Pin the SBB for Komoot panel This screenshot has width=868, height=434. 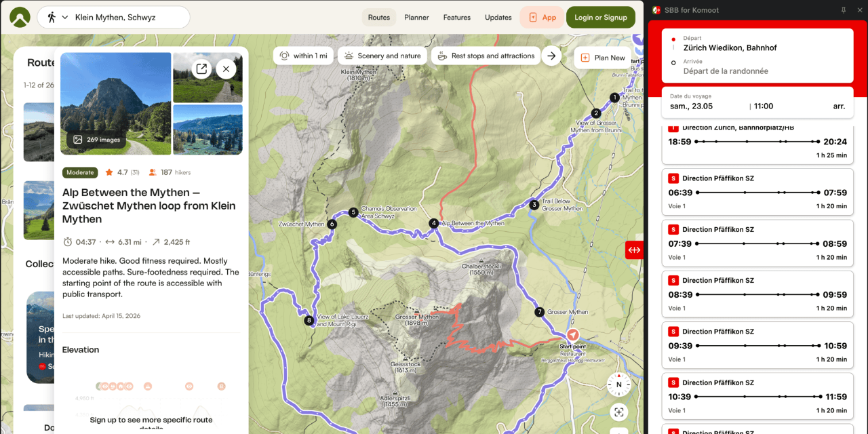[x=843, y=10]
